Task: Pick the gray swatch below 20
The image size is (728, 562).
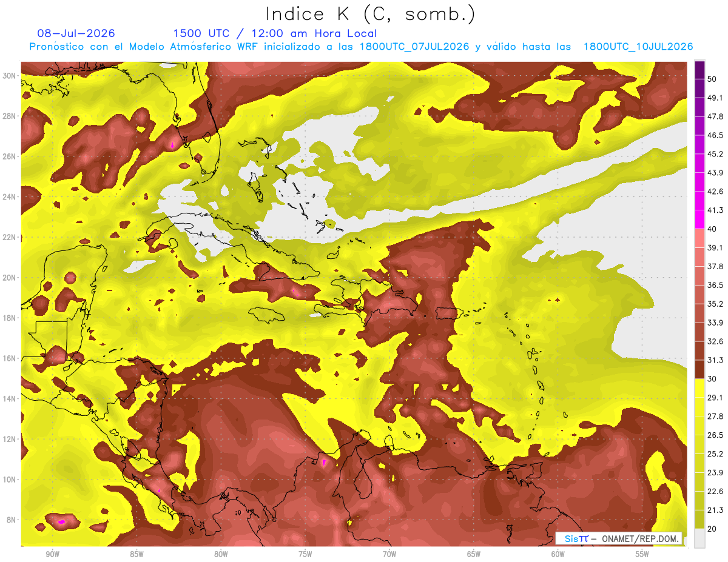Action: tap(699, 538)
